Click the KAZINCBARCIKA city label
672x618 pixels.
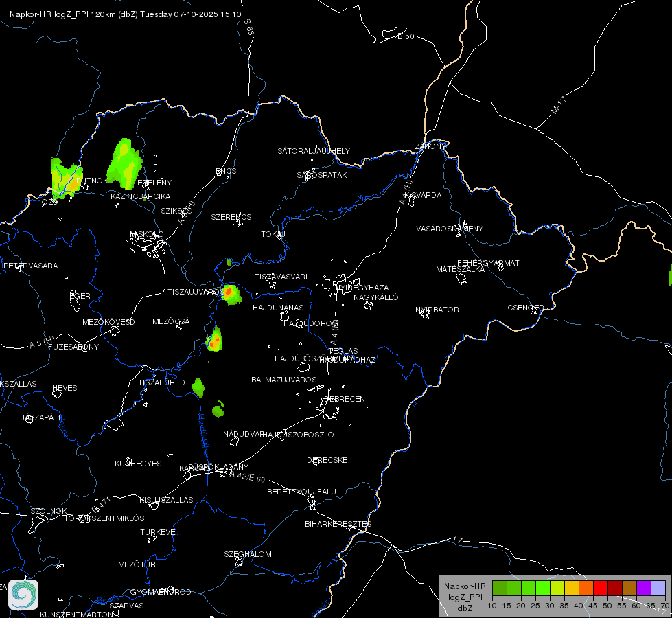point(141,196)
